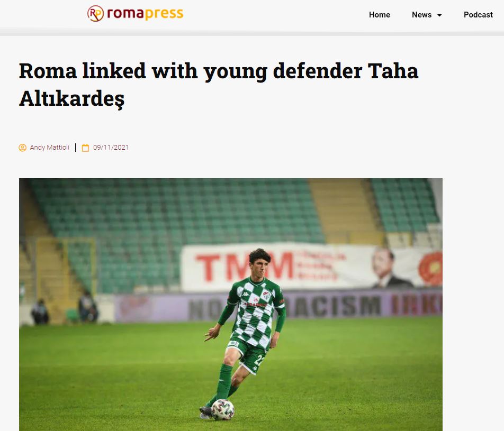Viewport: 504px width, 431px height.
Task: Click the TMM banner in the photo
Action: click(245, 267)
